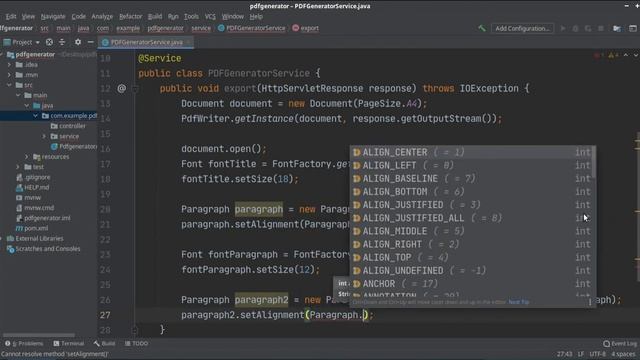Collapse the java folder

coord(27,105)
